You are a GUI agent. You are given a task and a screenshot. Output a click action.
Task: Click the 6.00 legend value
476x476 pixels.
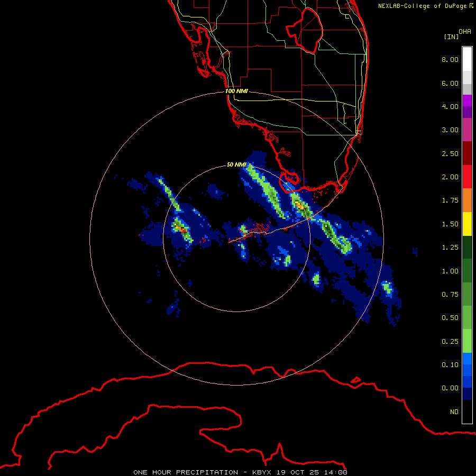[x=450, y=83]
